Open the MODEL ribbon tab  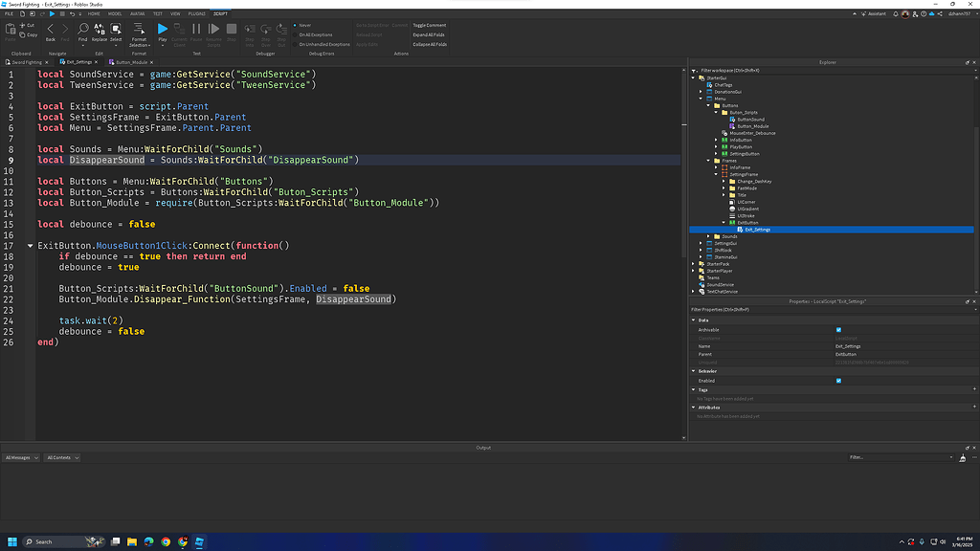tap(114, 13)
